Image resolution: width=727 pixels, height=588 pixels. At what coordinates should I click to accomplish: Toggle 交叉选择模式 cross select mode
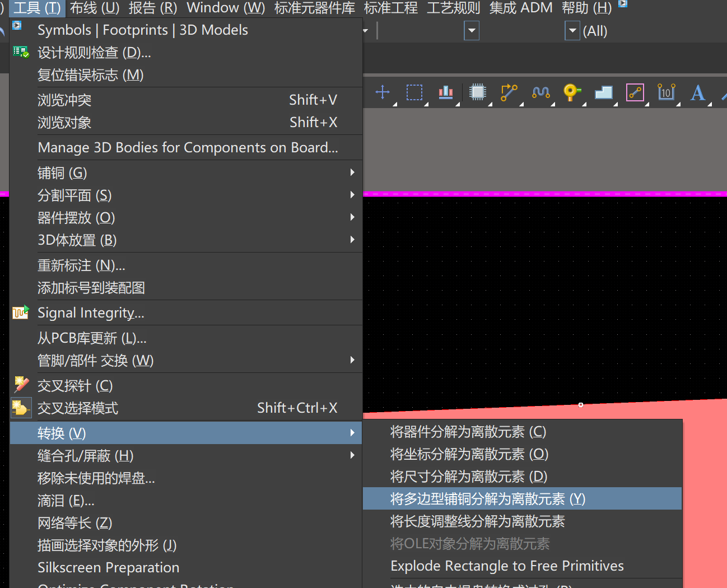click(77, 408)
